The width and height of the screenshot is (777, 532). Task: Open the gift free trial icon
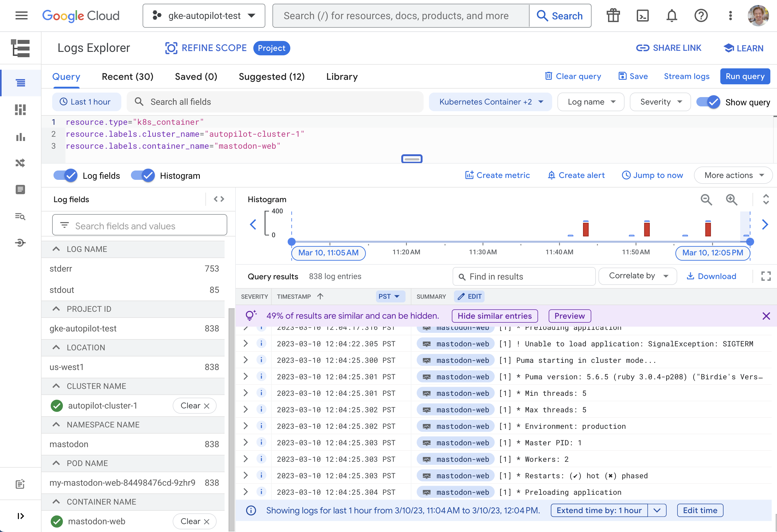click(613, 15)
